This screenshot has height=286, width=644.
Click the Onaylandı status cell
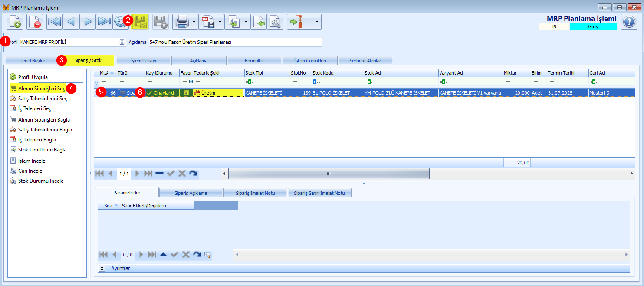click(162, 92)
